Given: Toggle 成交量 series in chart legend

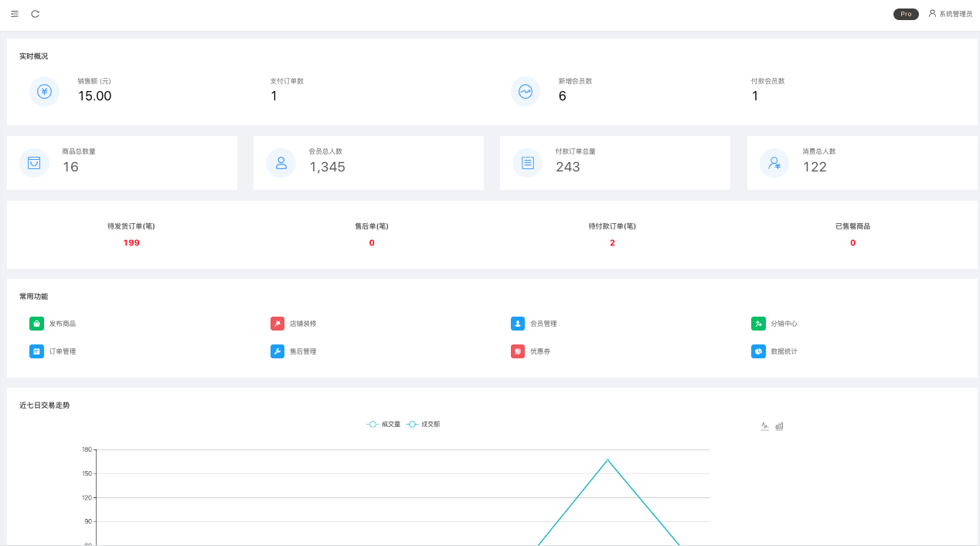Looking at the screenshot, I should [x=383, y=424].
